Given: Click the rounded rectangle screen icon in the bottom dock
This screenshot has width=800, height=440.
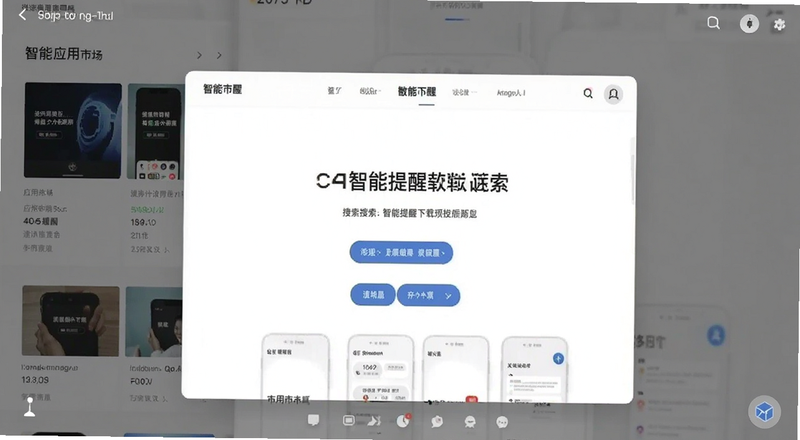Looking at the screenshot, I should click(348, 421).
